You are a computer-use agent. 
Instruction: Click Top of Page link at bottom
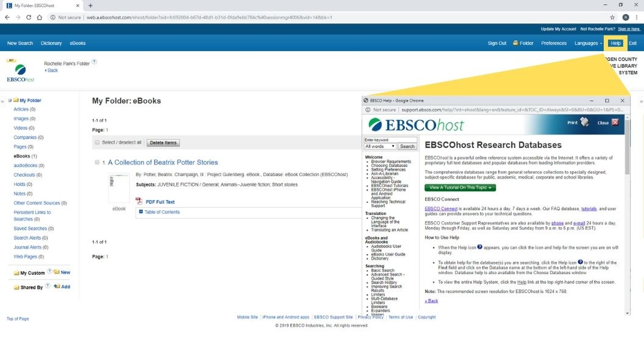(18, 319)
